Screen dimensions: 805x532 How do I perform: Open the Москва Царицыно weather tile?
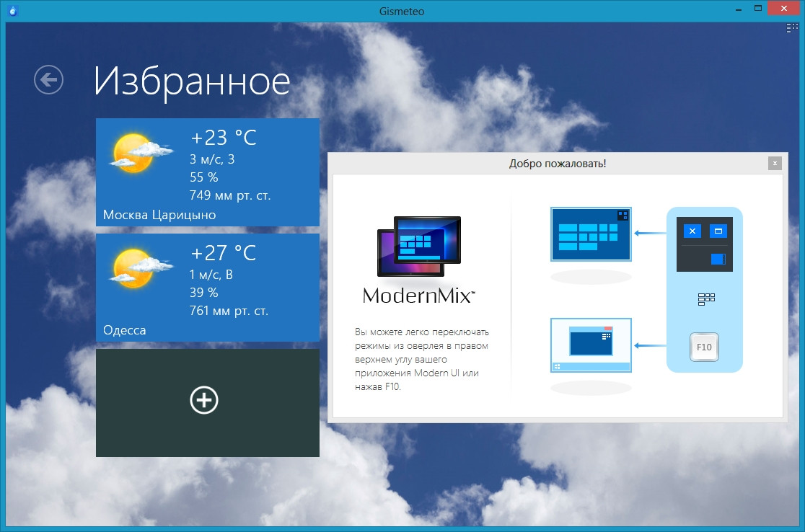(x=208, y=172)
